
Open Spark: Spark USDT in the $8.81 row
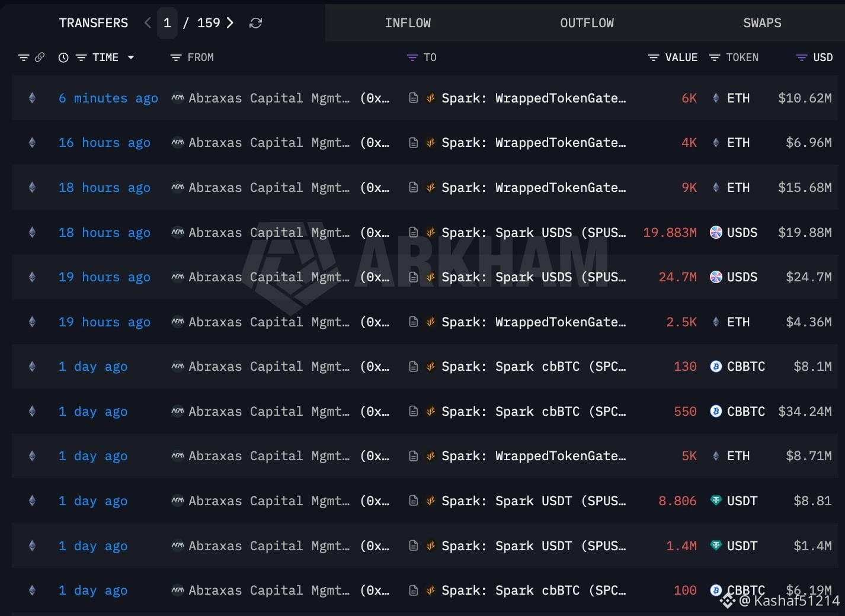point(534,501)
